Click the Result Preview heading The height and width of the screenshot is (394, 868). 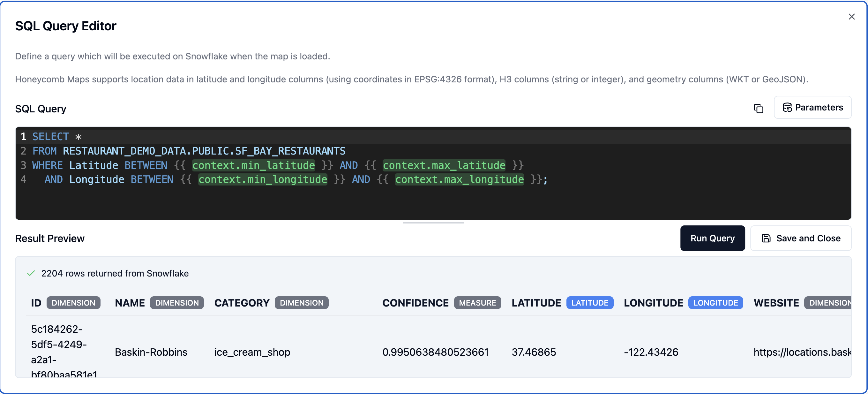[x=50, y=238]
